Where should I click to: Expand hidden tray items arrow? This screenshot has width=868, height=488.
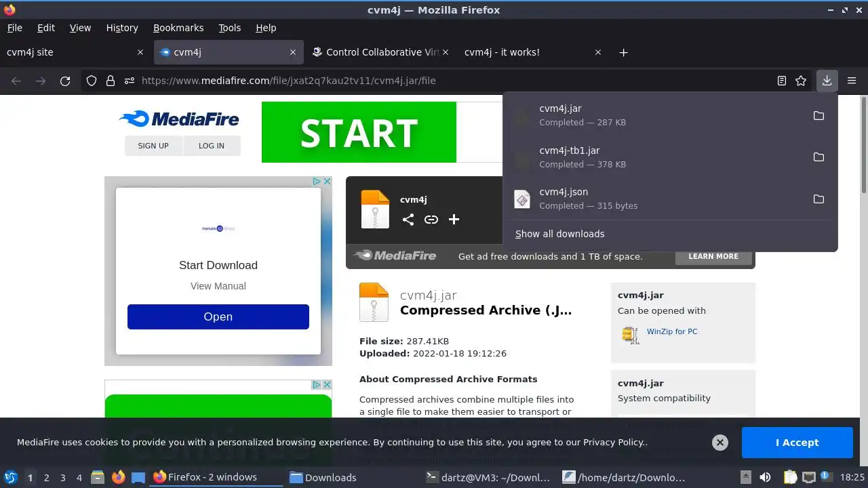coord(745,477)
